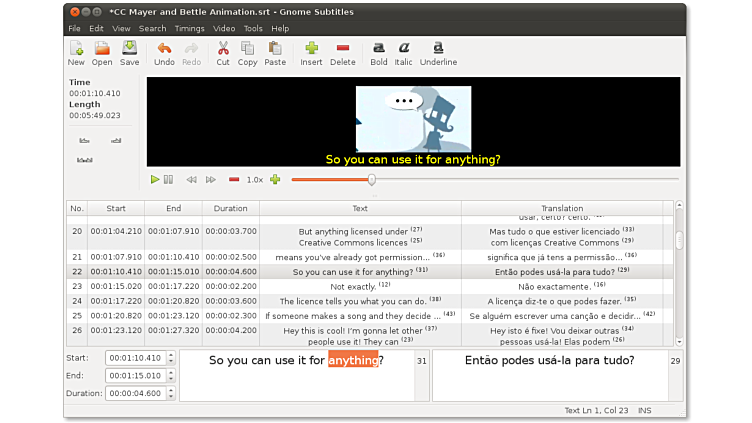Open a subtitle file via Open icon
The image size is (752, 423).
point(102,52)
